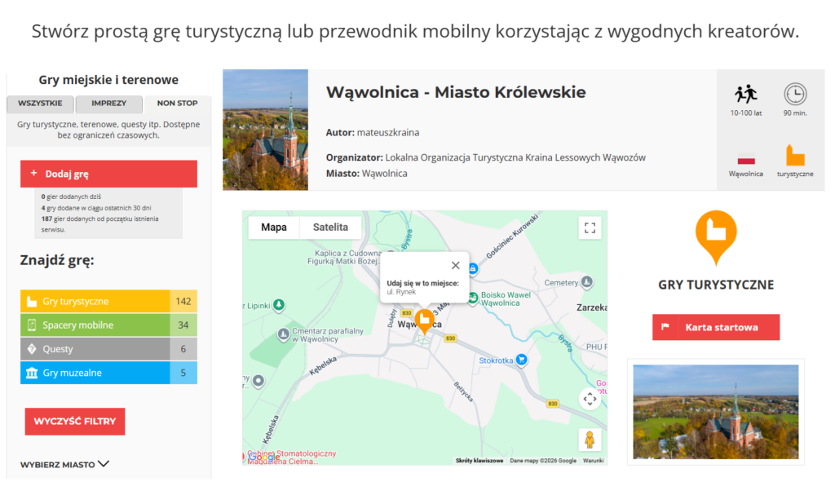Expand the Wybierz miasto dropdown
The width and height of the screenshot is (835, 504).
click(x=65, y=464)
